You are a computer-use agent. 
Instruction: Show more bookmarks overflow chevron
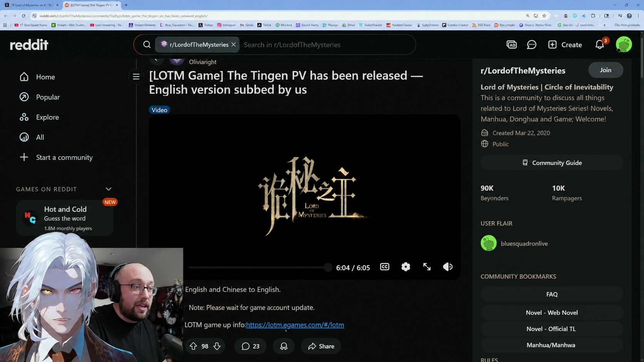coord(605,25)
